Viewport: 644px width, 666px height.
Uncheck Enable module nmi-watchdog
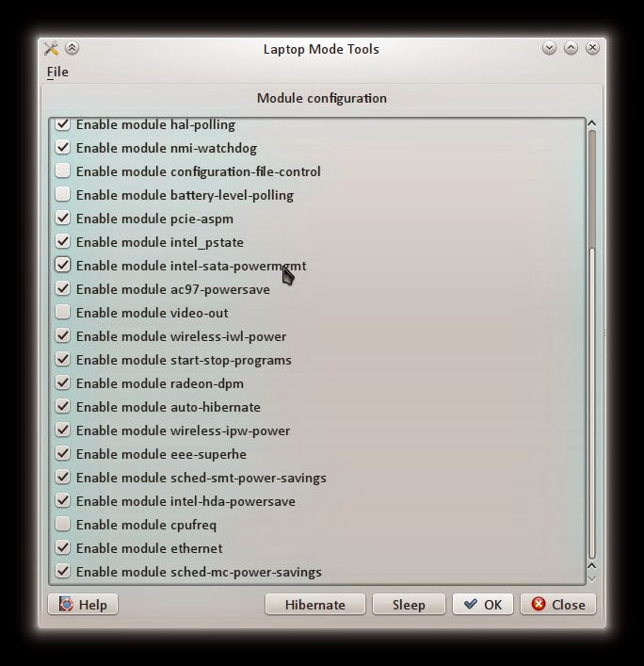[x=63, y=147]
